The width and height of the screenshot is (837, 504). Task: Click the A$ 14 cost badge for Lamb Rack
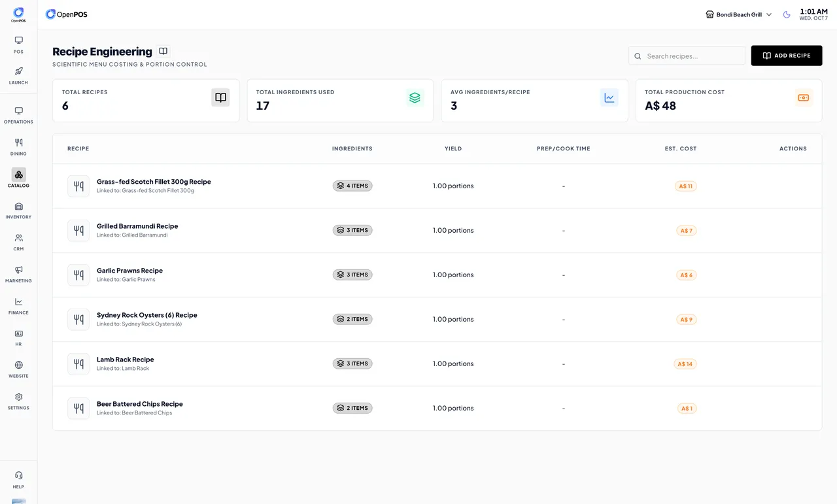click(685, 363)
